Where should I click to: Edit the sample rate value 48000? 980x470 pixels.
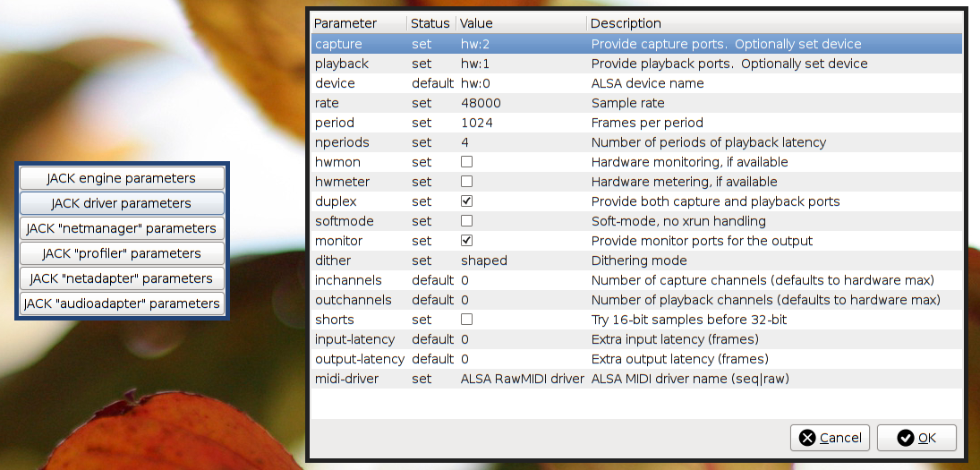tap(481, 103)
